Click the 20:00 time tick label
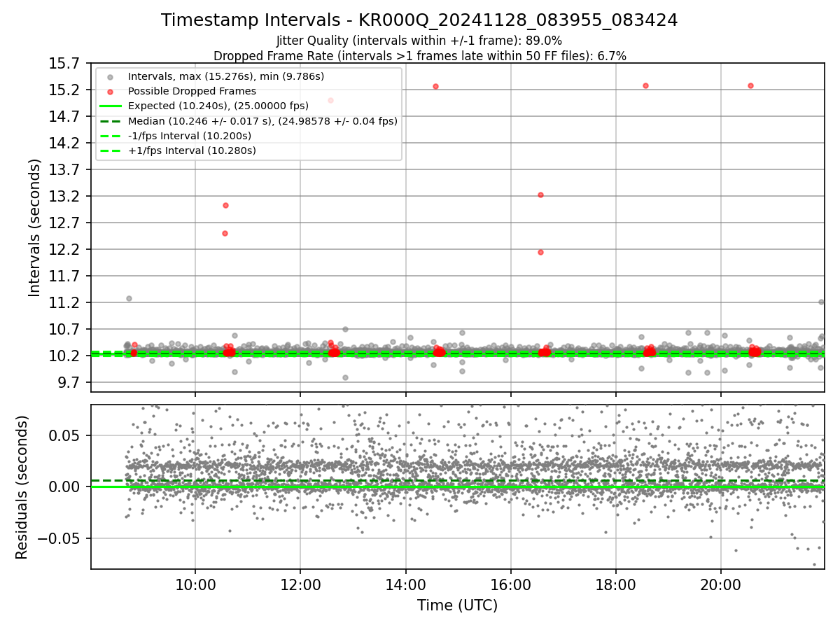Screen dimensions: 840x630 pyautogui.click(x=721, y=585)
